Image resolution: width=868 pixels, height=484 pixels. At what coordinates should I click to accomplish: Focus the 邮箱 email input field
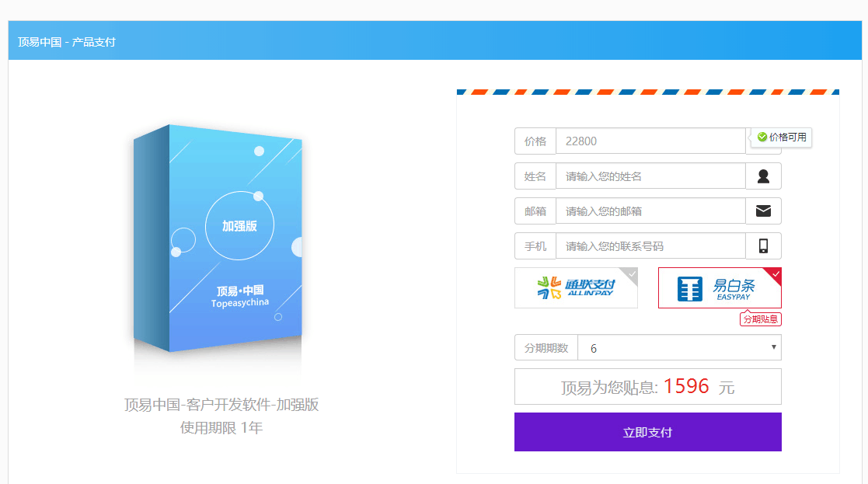click(650, 211)
